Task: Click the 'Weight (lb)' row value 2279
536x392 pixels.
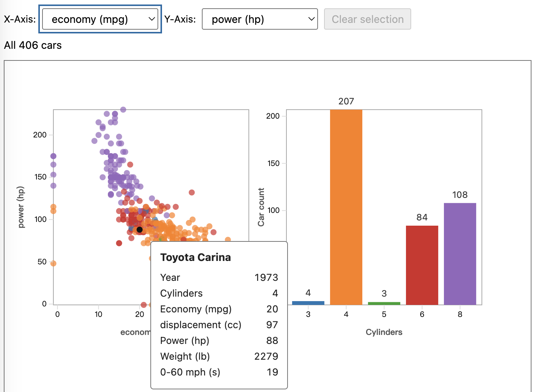Action: (266, 356)
